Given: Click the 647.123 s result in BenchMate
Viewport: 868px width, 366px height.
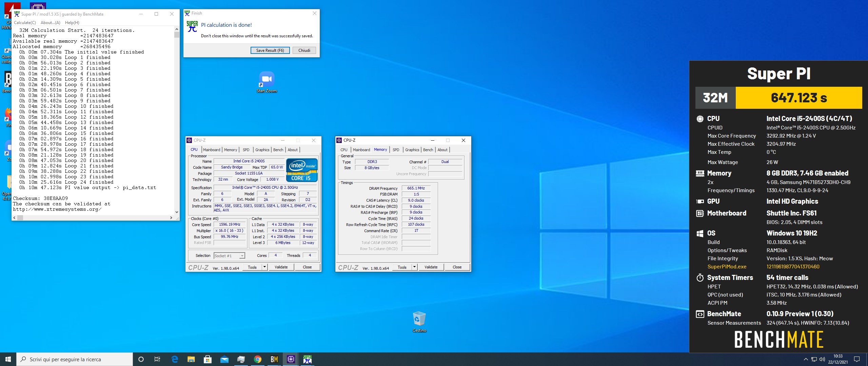Looking at the screenshot, I should click(x=799, y=98).
